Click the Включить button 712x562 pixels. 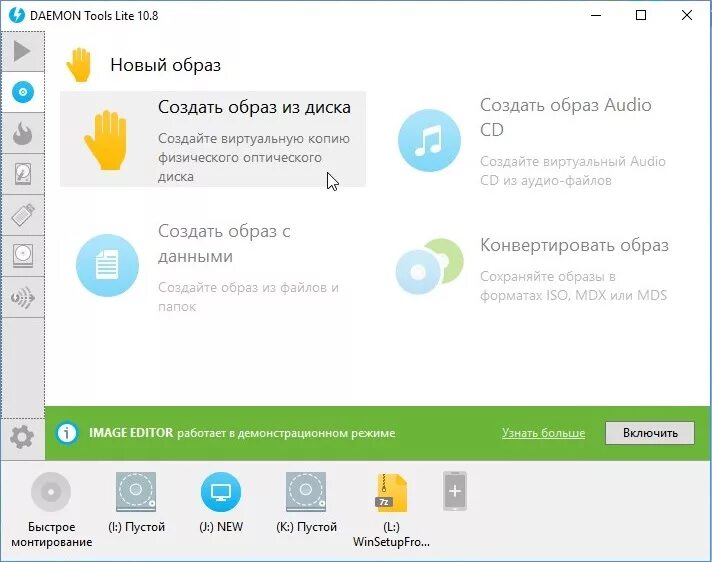coord(650,433)
